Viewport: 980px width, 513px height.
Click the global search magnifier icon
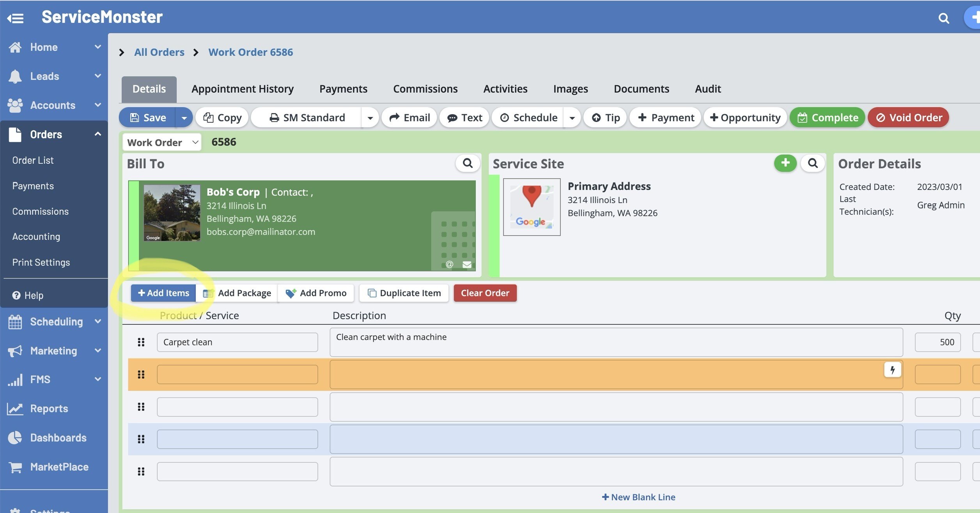(943, 18)
